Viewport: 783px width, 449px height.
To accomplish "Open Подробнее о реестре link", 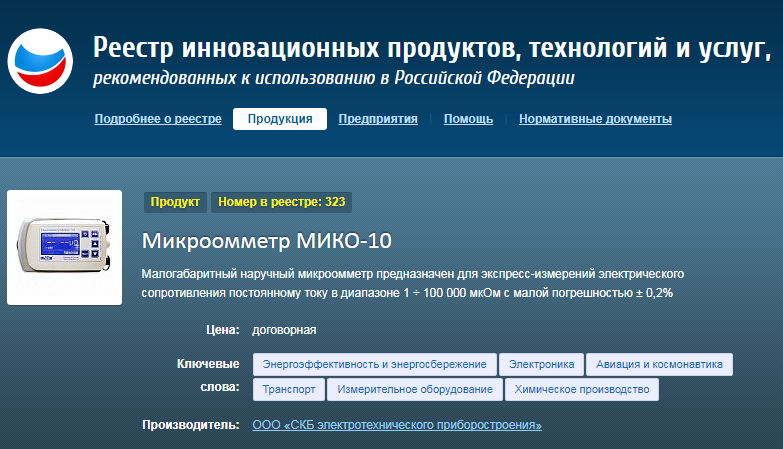I will (158, 119).
